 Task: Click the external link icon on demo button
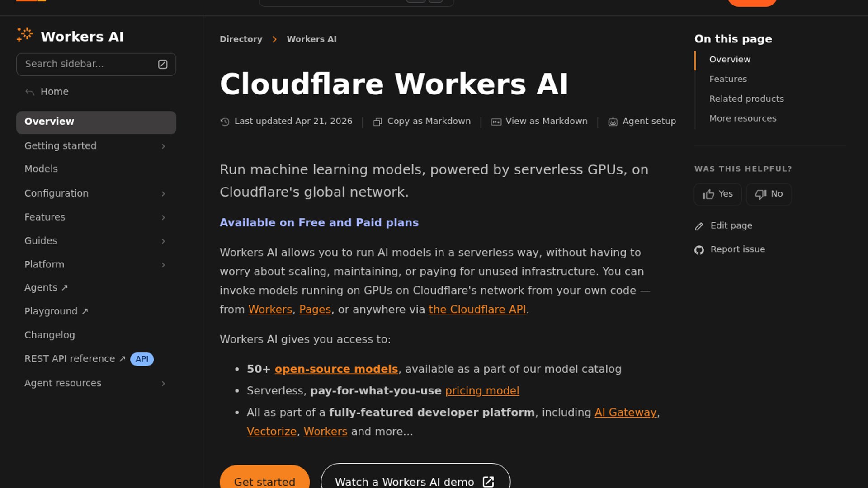tap(488, 482)
